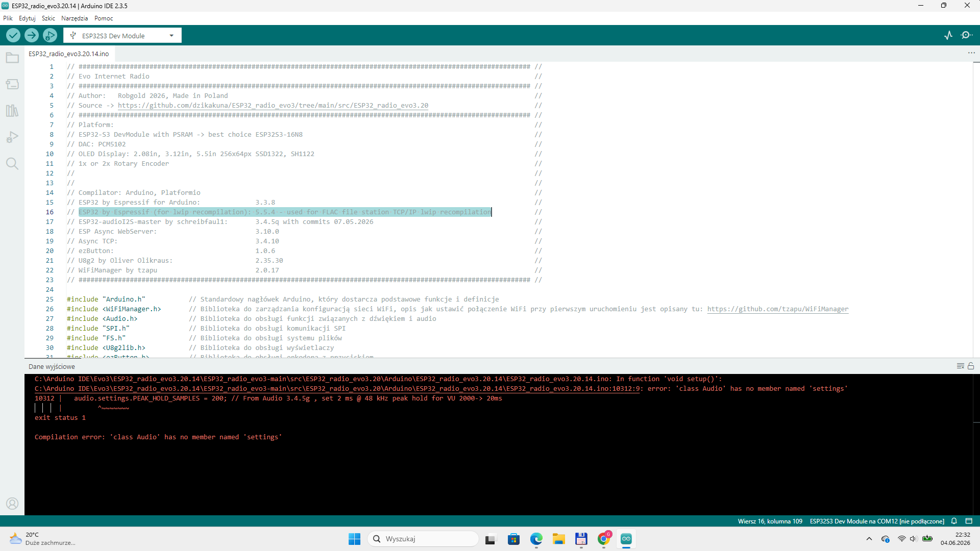Open the volume speaker tray icon
This screenshot has height=551, width=980.
click(914, 539)
